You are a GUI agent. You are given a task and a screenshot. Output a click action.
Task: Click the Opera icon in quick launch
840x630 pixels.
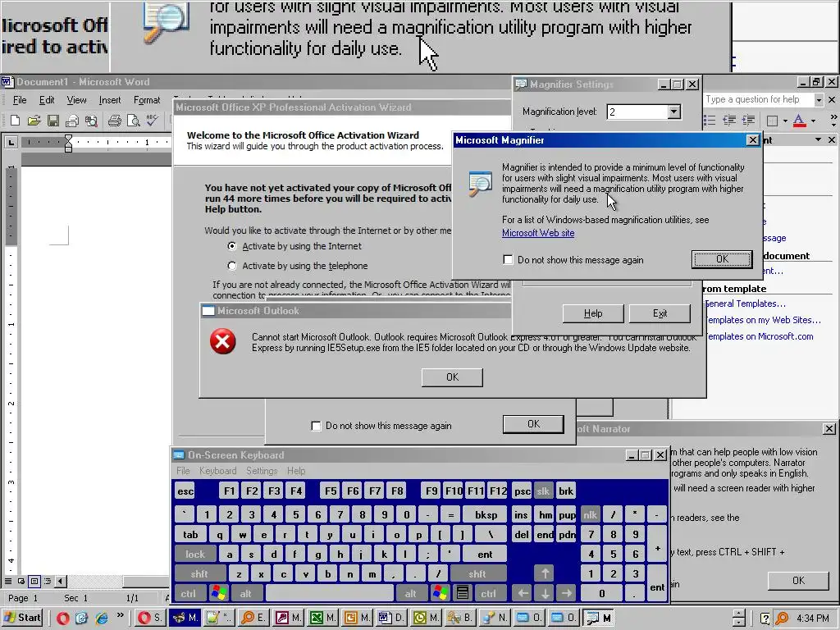pyautogui.click(x=62, y=618)
